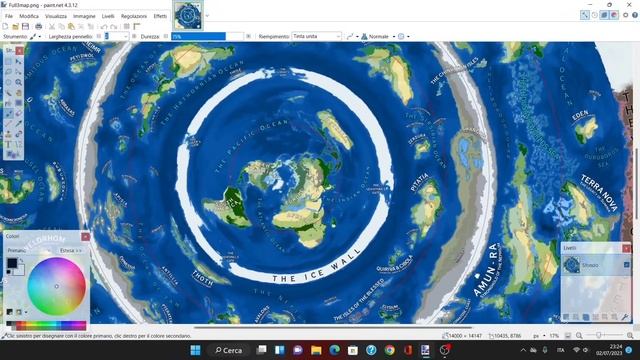Toggle the Layers window visibility
The image size is (640, 360).
(604, 15)
